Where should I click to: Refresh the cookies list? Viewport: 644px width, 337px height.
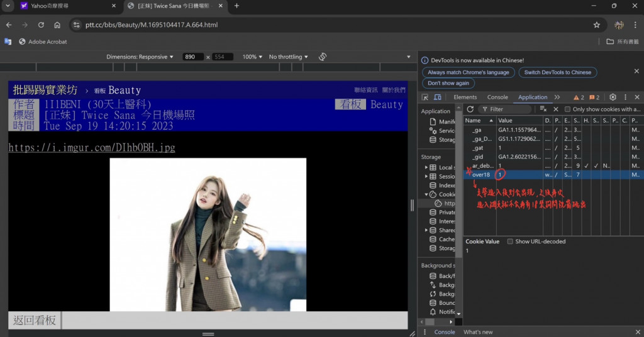coord(470,109)
